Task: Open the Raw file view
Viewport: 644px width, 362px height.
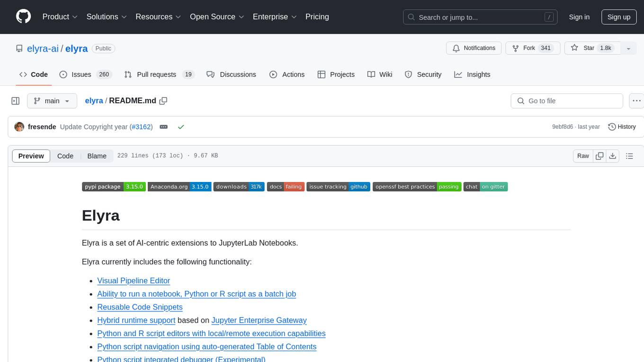Action: (x=583, y=156)
